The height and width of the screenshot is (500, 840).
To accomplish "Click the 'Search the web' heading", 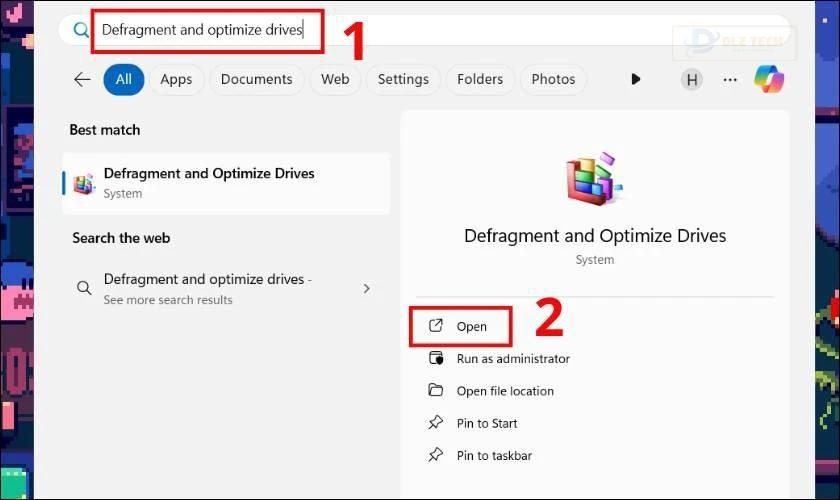I will pos(121,238).
